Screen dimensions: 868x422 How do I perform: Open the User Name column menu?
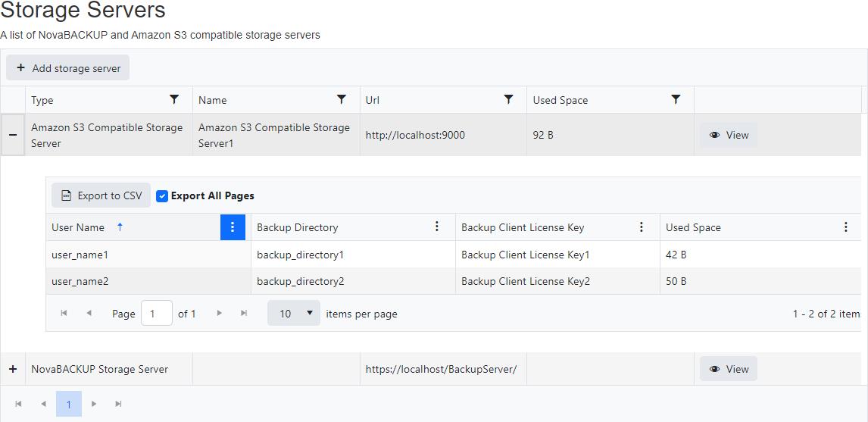pos(233,227)
